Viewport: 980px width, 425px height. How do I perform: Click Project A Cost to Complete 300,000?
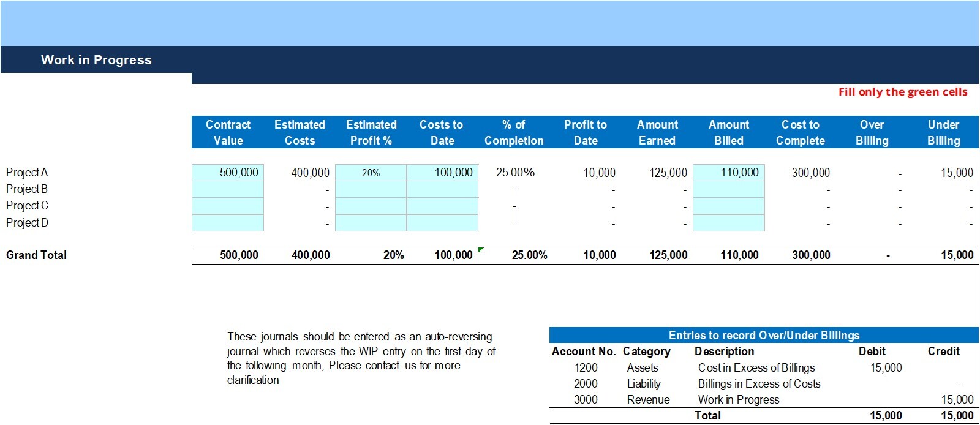point(811,173)
